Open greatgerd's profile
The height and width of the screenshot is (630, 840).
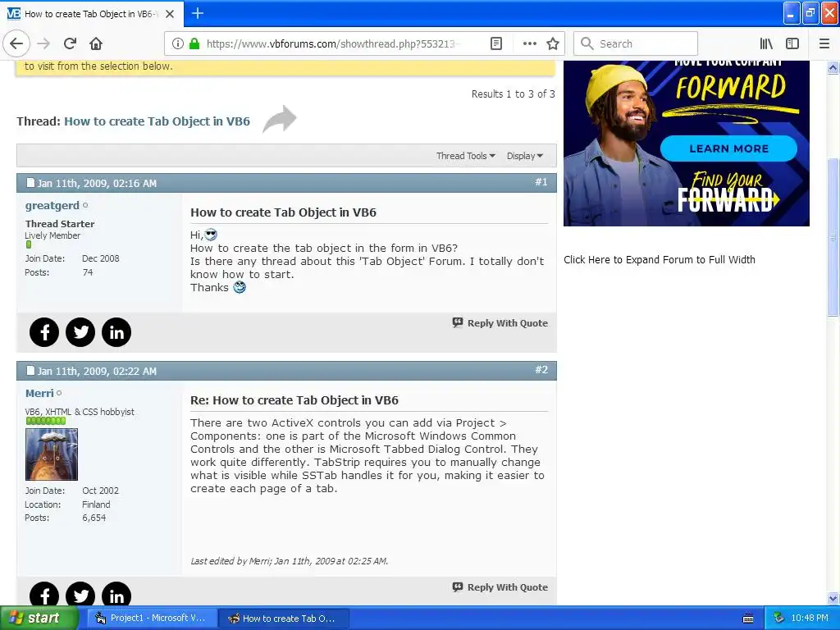[52, 205]
